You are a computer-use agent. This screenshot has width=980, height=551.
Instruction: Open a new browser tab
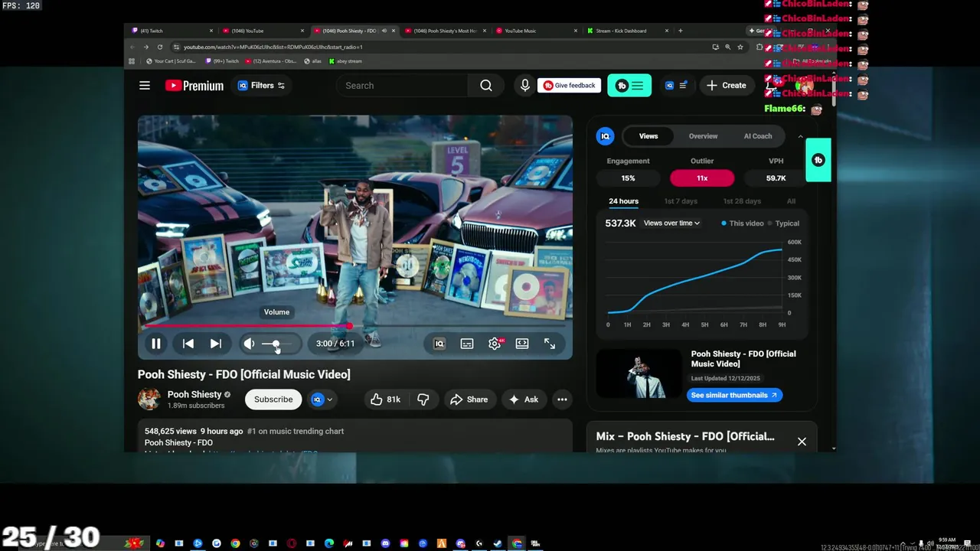coord(680,31)
